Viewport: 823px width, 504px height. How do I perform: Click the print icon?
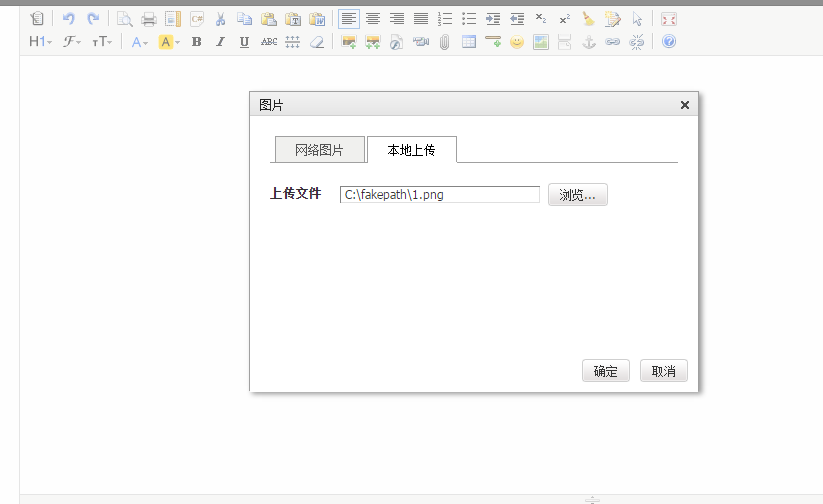click(149, 19)
